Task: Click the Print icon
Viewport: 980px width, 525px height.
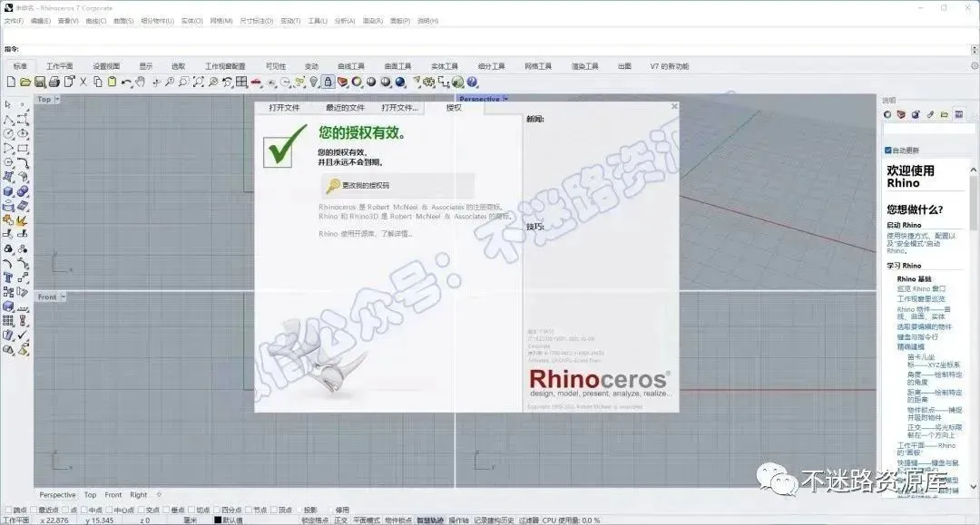Action: (x=54, y=82)
